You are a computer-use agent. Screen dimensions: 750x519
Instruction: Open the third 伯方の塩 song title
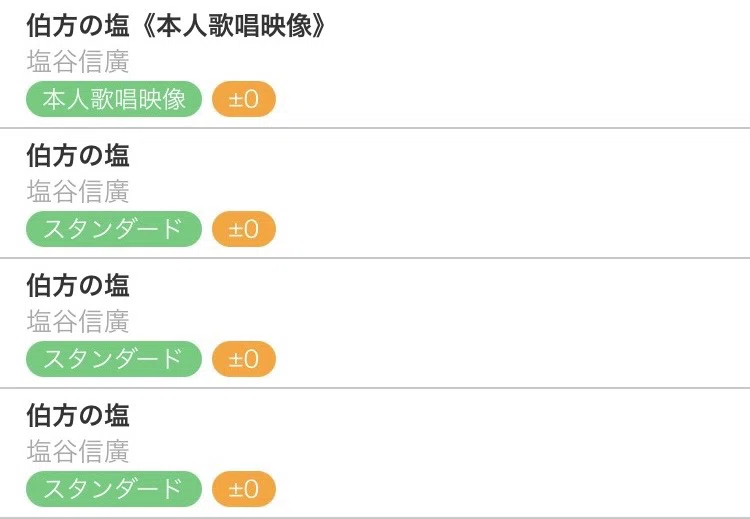pyautogui.click(x=78, y=286)
